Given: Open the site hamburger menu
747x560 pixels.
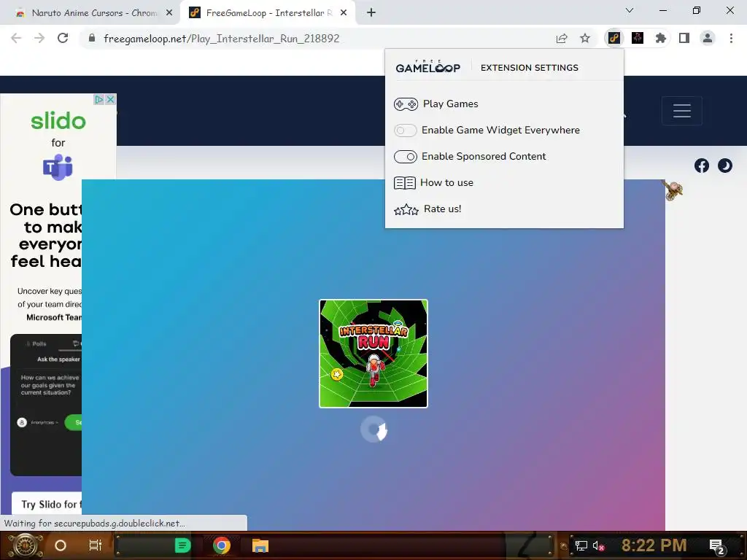Looking at the screenshot, I should click(x=682, y=111).
